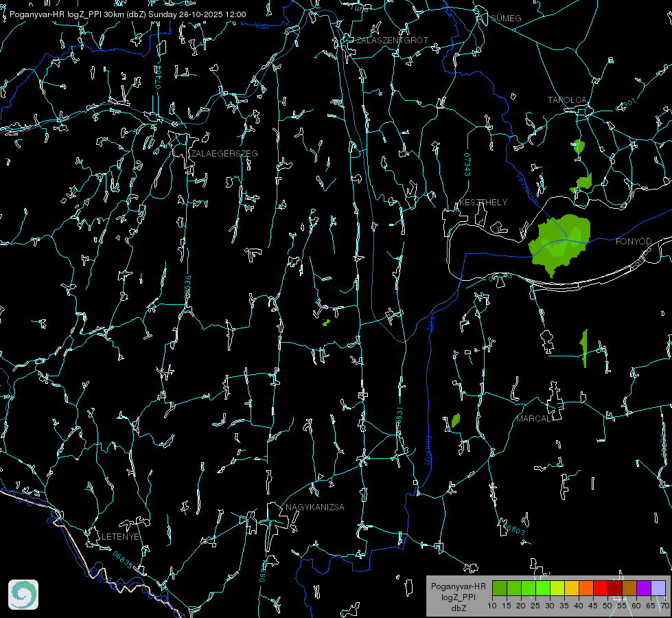
Task: Click the small green echo west of Marcali
Action: coord(456,420)
